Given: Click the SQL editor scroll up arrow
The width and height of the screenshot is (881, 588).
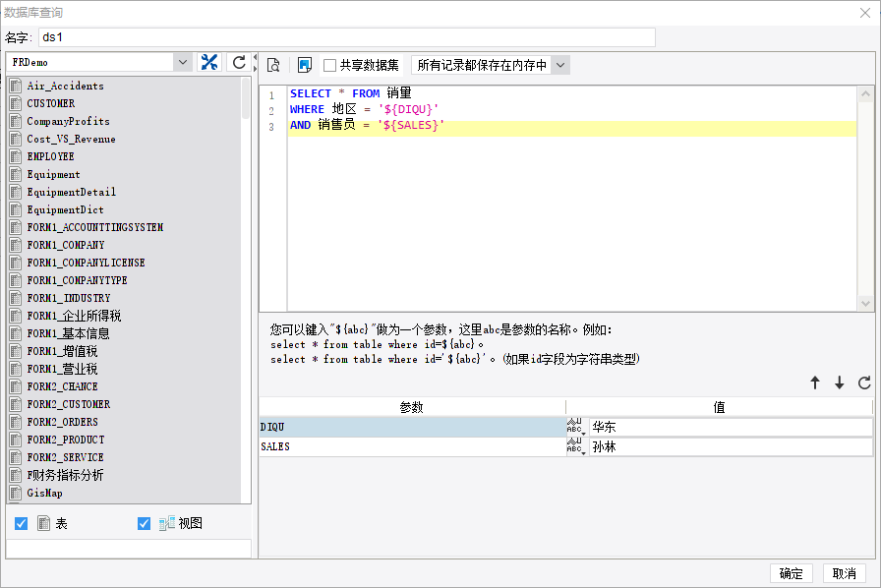Looking at the screenshot, I should (865, 93).
